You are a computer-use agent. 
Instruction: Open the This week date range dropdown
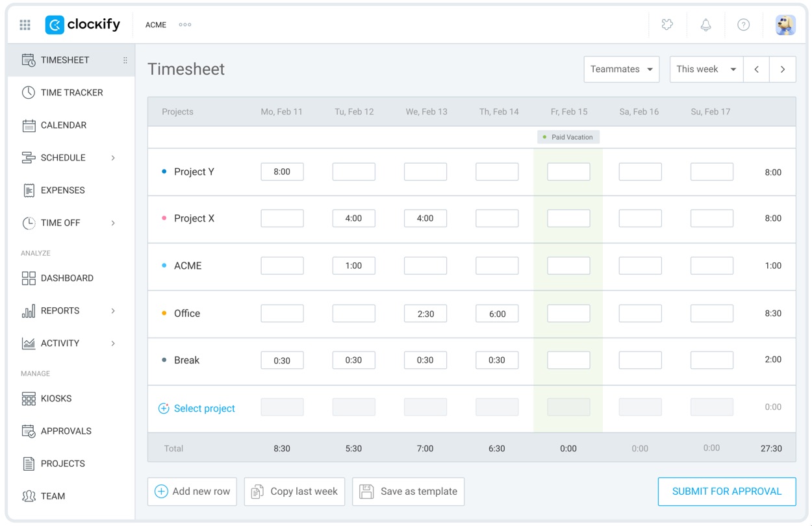click(x=705, y=69)
